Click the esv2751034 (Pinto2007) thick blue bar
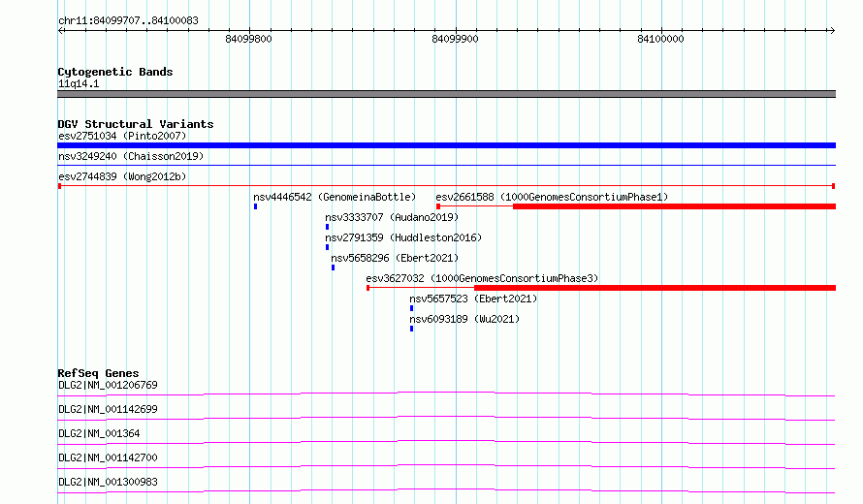This screenshot has width=863, height=504. click(446, 145)
